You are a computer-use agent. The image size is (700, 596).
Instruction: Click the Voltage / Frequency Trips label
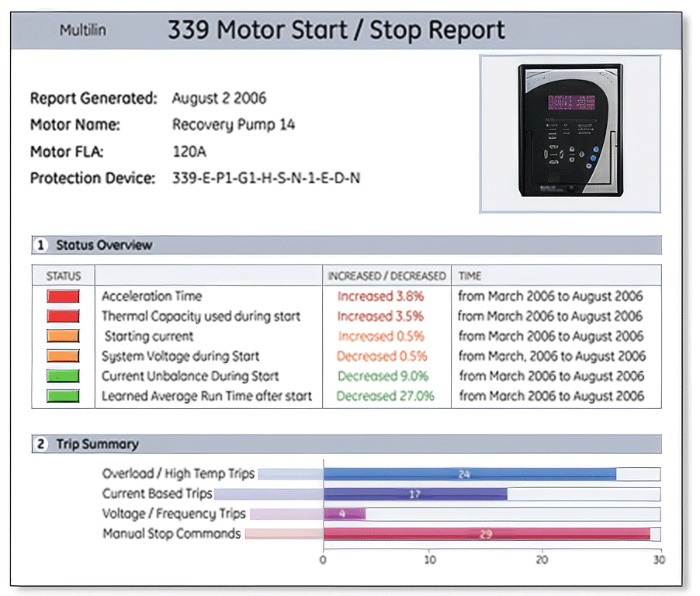(174, 514)
